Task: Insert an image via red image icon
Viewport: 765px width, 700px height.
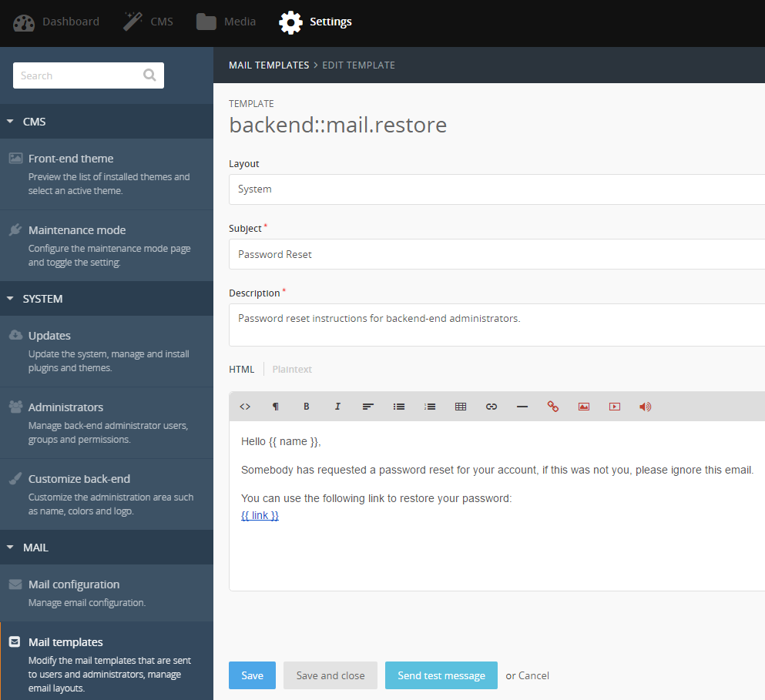Action: [584, 407]
